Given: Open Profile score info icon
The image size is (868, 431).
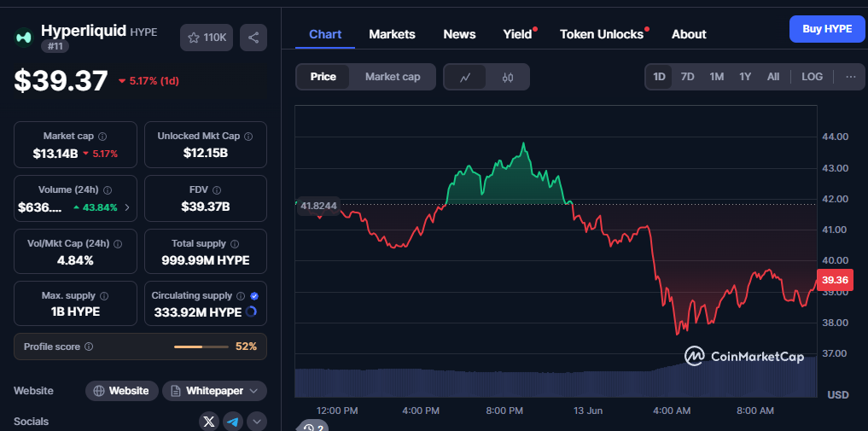Looking at the screenshot, I should pos(89,347).
